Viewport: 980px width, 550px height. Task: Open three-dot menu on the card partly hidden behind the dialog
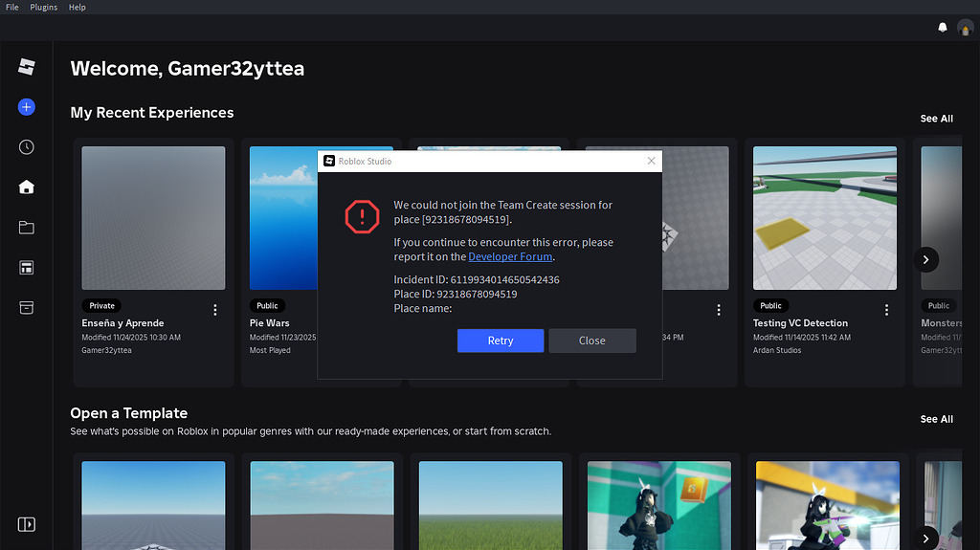pyautogui.click(x=719, y=310)
